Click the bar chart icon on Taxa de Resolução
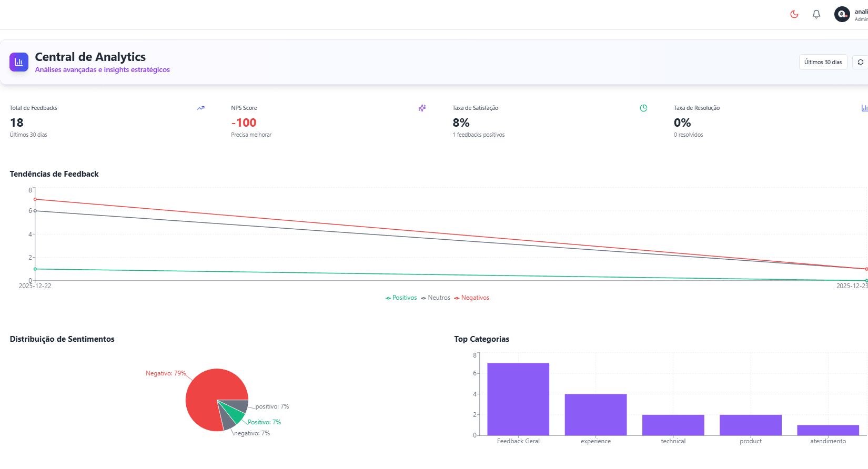This screenshot has height=469, width=868. click(x=864, y=108)
